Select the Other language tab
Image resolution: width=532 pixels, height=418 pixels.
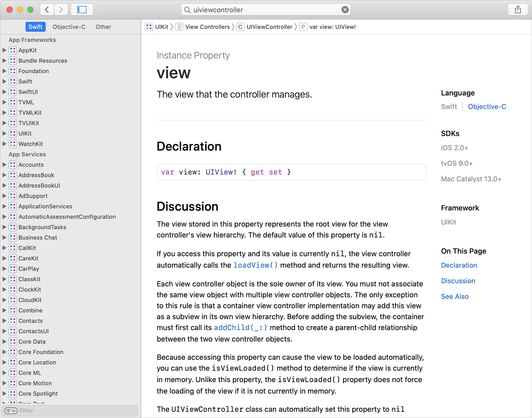(x=103, y=27)
